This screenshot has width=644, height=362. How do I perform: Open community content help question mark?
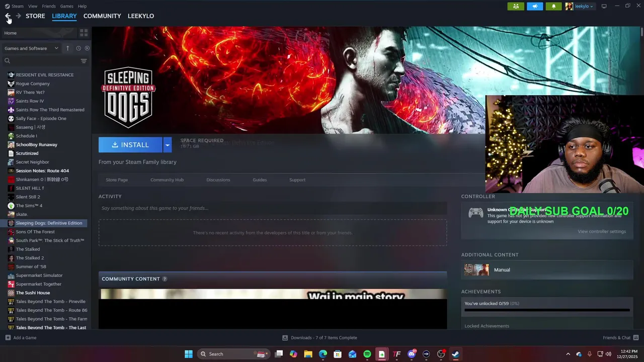[x=165, y=279]
